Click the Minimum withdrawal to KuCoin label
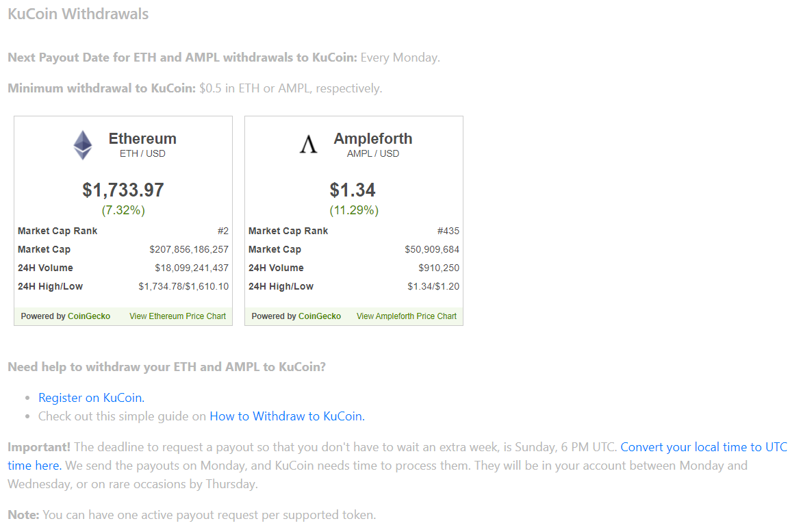 pyautogui.click(x=101, y=88)
